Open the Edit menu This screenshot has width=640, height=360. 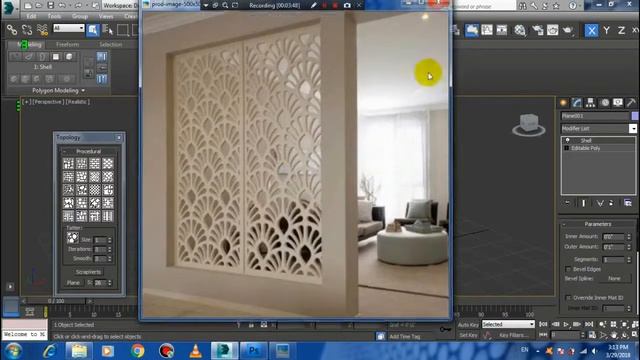point(31,16)
